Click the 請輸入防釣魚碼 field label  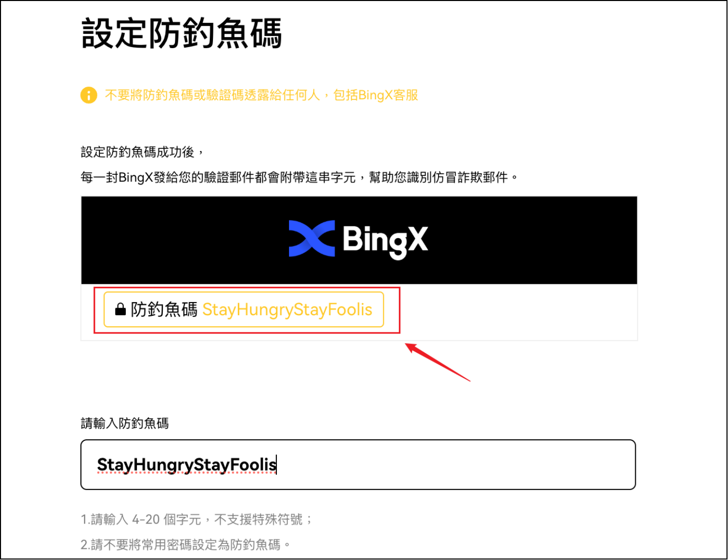pyautogui.click(x=125, y=423)
